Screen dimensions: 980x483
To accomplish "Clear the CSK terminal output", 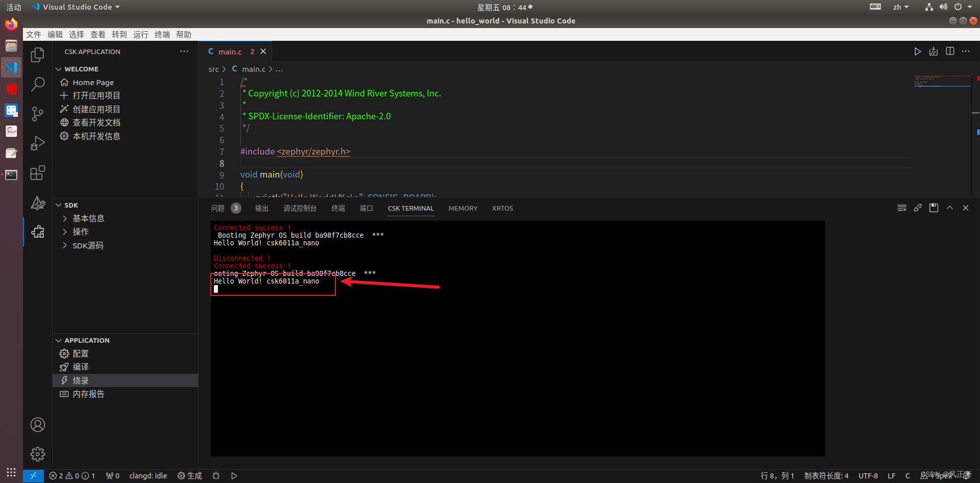I will [x=902, y=208].
